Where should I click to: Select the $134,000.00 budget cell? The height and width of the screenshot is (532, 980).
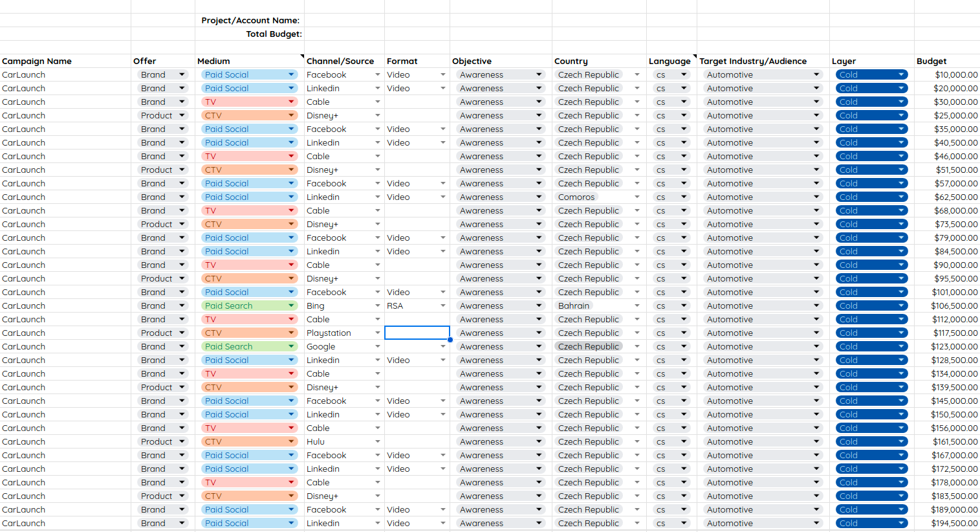coord(947,373)
